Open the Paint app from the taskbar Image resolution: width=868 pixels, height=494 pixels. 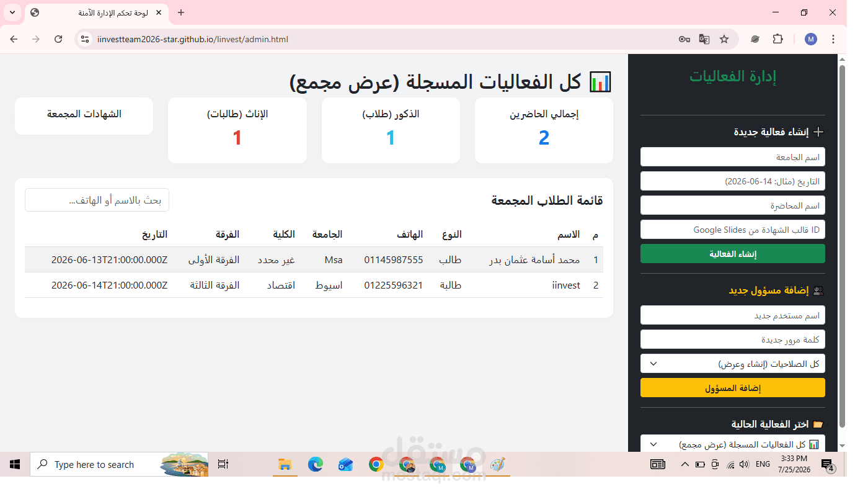(x=497, y=464)
